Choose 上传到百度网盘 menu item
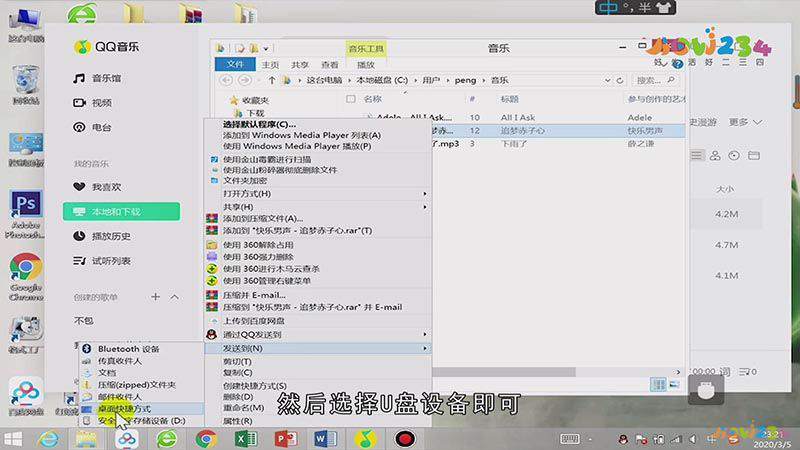Viewport: 800px width, 450px height. tap(254, 321)
